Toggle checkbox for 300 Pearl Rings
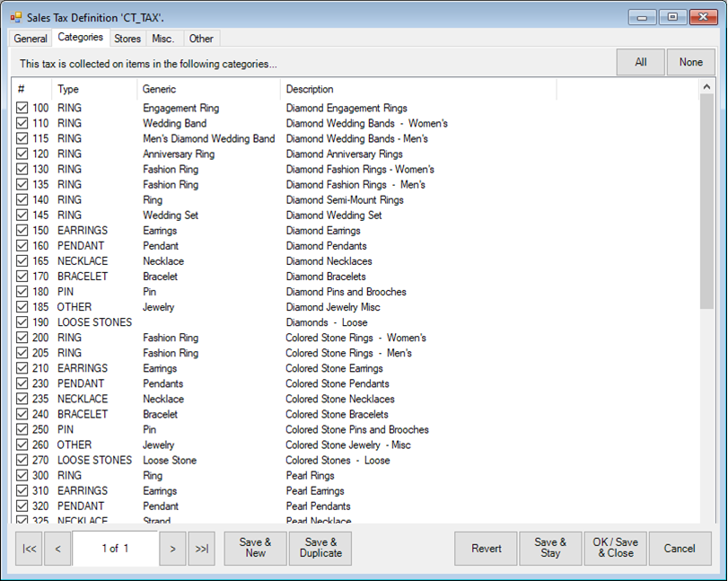728x581 pixels. [x=23, y=476]
